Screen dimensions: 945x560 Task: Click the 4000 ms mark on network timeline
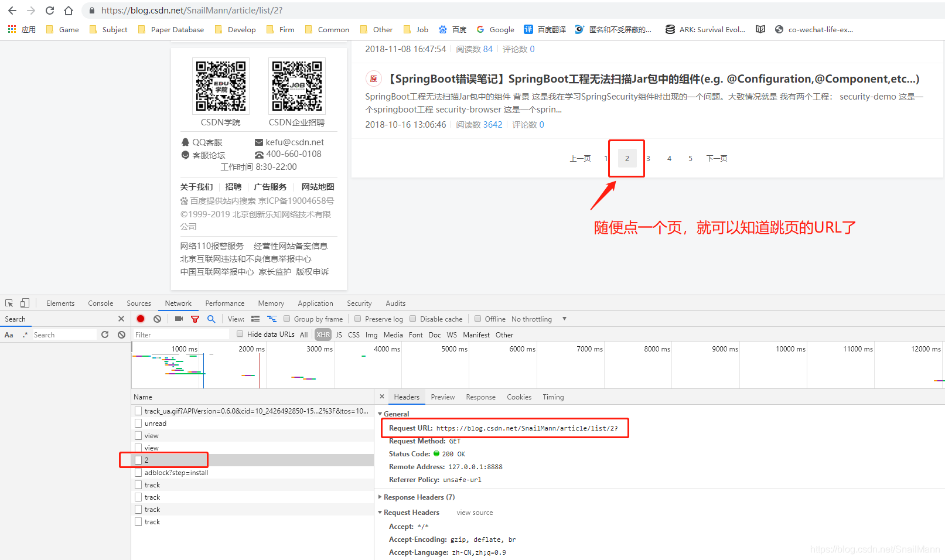[x=387, y=349]
